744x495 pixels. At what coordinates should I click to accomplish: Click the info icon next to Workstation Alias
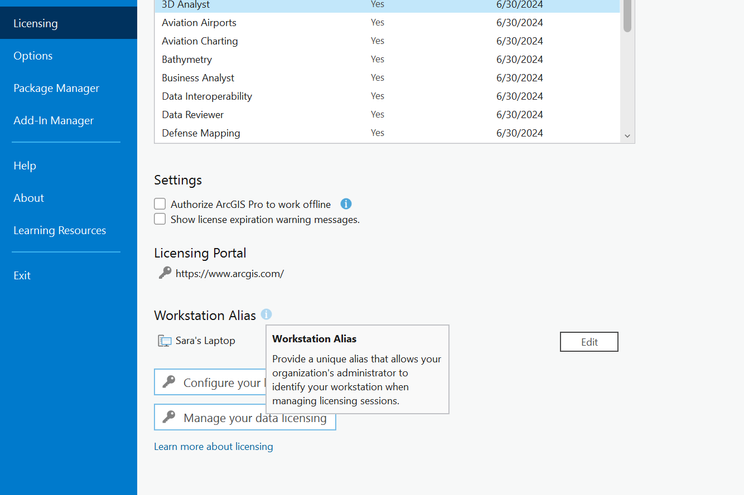(x=267, y=315)
